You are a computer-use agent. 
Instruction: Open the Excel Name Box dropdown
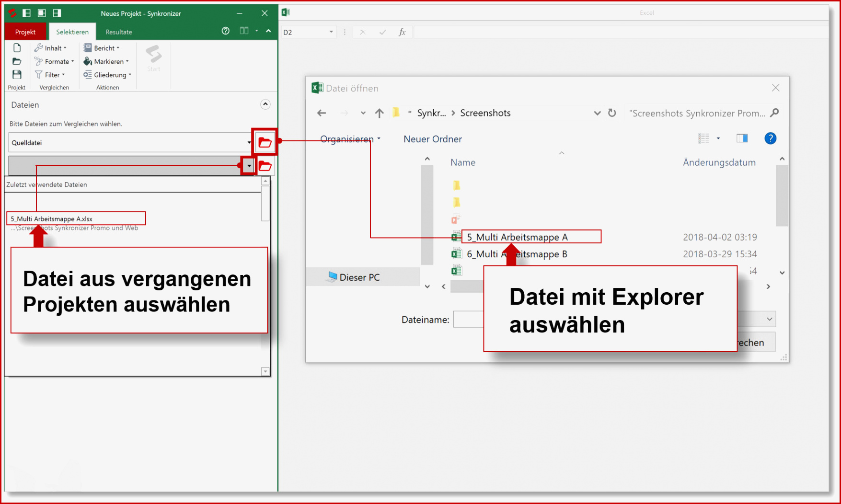click(x=331, y=32)
